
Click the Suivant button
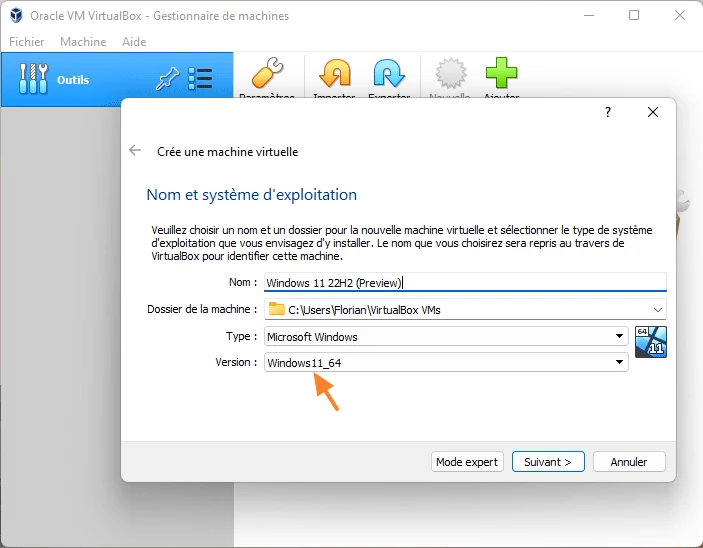tap(548, 462)
